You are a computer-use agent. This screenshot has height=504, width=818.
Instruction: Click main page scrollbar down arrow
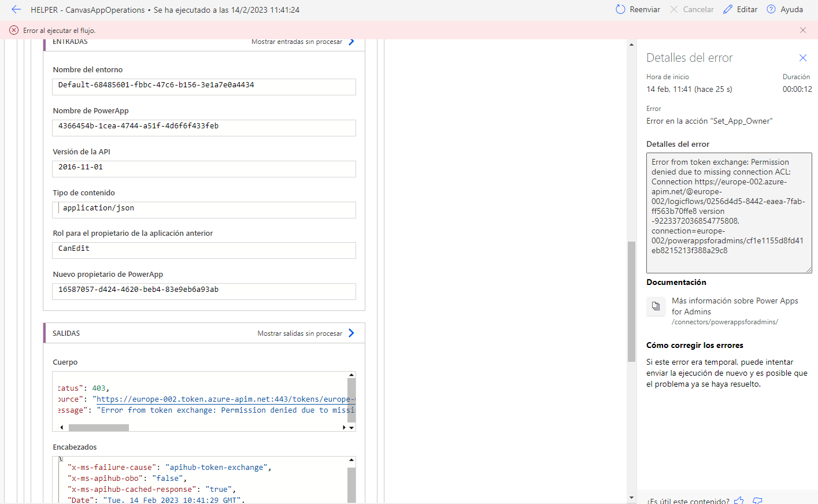point(631,498)
